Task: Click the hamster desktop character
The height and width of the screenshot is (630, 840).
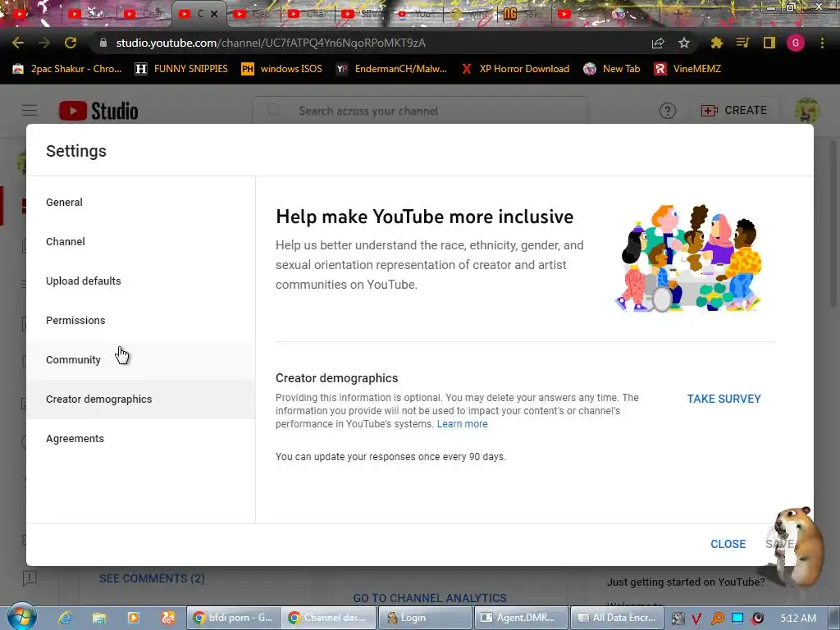Action: 798,546
